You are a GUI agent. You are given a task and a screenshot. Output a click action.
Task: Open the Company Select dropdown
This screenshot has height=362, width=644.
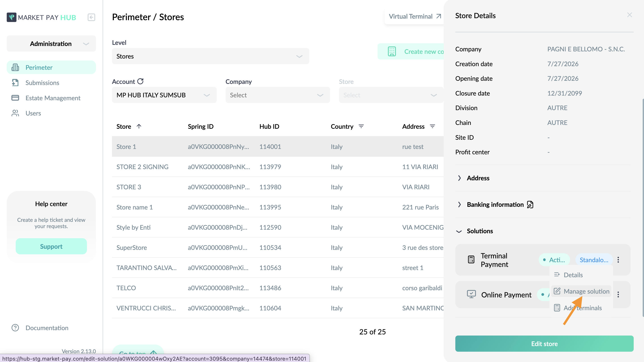coord(277,95)
